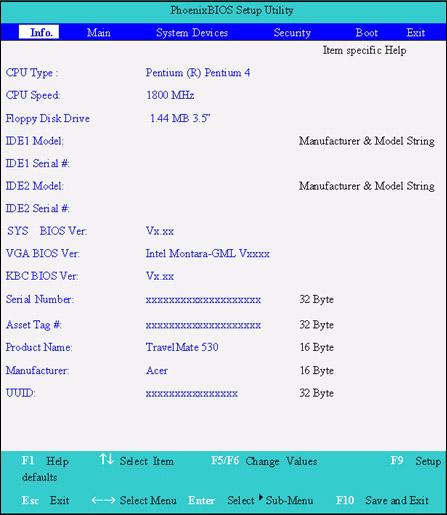Select the SYS BIOS Ver label
447x515 pixels.
pyautogui.click(x=47, y=231)
